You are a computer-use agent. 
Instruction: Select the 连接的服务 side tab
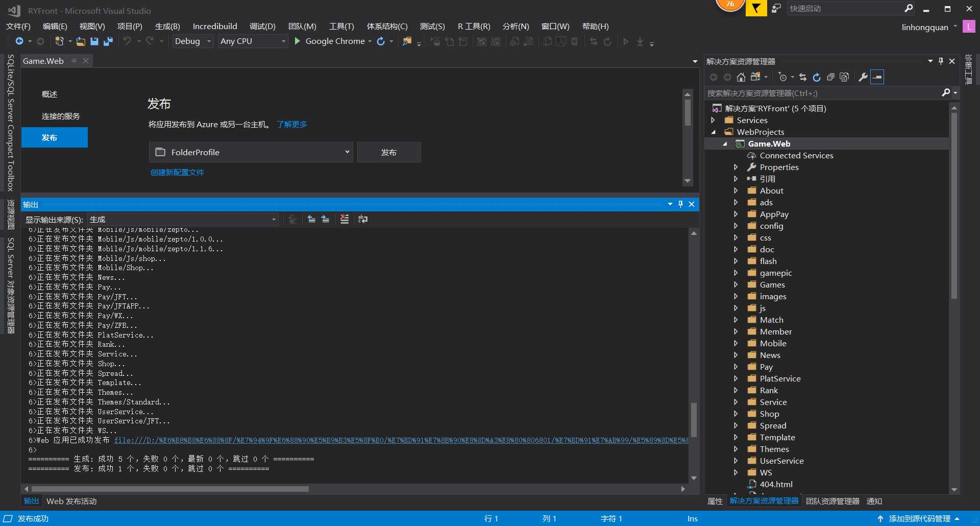(61, 116)
